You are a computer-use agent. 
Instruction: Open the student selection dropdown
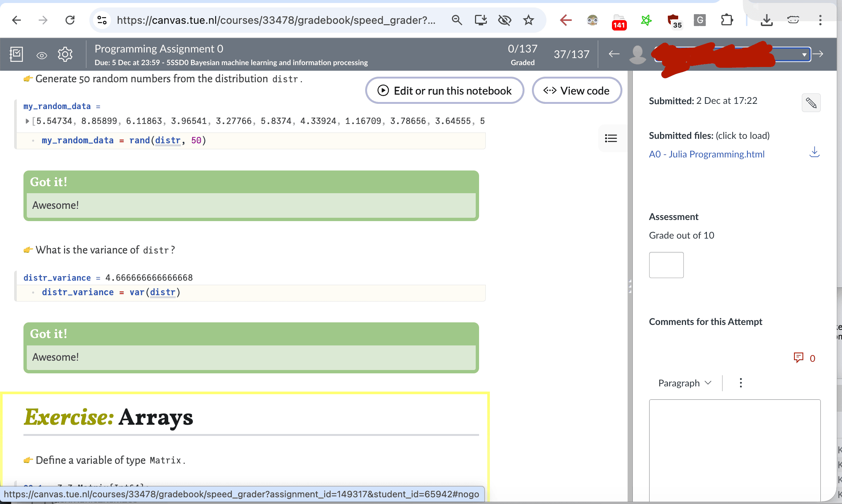pyautogui.click(x=804, y=54)
